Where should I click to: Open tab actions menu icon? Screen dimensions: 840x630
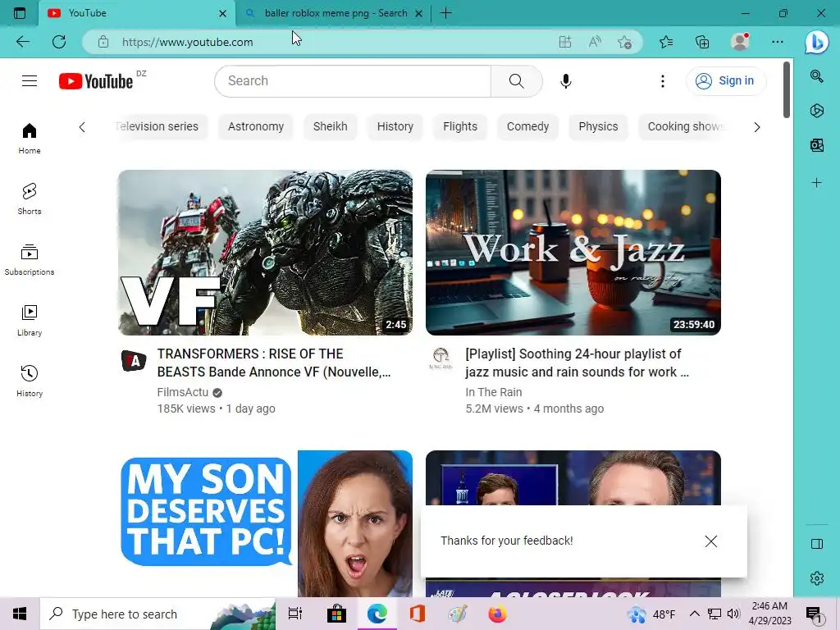coord(20,13)
